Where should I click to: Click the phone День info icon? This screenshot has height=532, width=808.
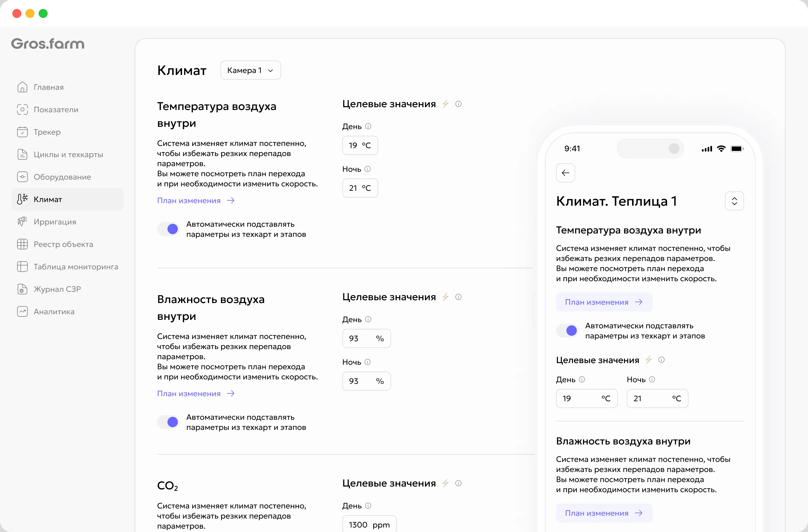pyautogui.click(x=582, y=380)
